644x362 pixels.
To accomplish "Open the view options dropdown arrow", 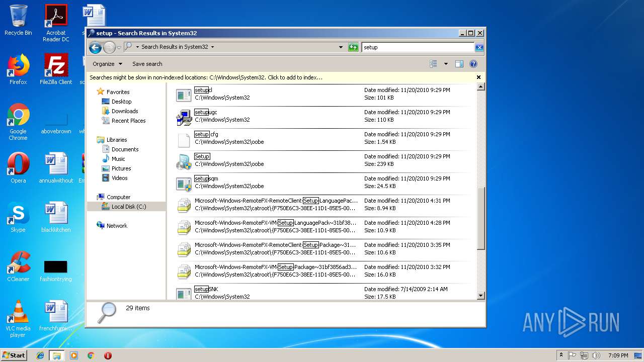I will coord(446,64).
